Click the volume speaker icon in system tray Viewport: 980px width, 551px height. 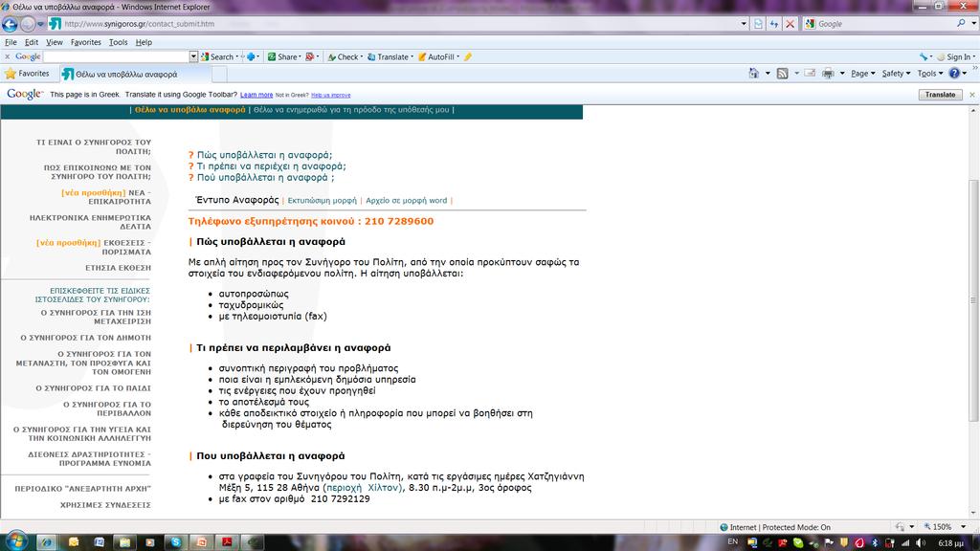pos(920,543)
